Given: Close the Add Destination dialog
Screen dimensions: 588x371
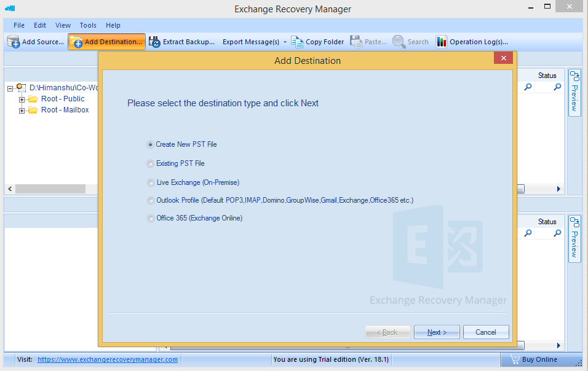Looking at the screenshot, I should tap(504, 58).
